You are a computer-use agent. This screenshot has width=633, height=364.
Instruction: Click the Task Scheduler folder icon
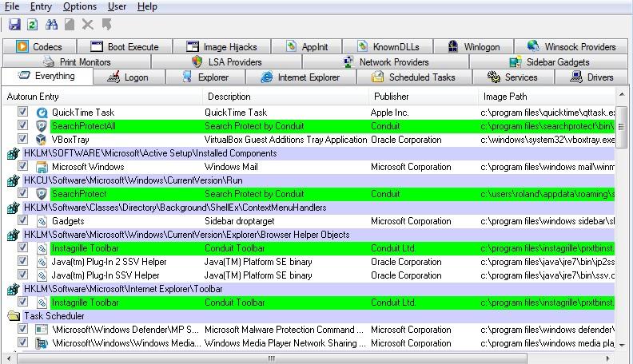(x=14, y=316)
